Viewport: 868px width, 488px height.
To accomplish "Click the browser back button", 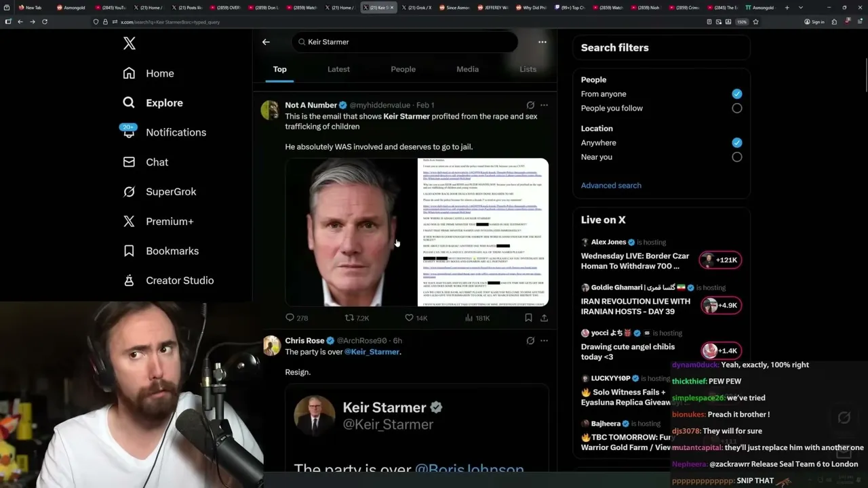I will pos(20,22).
